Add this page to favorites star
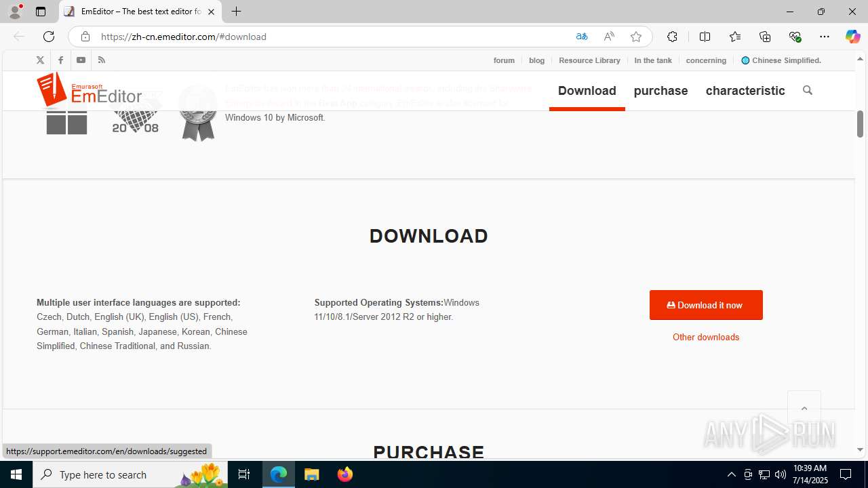The image size is (868, 488). 636,37
